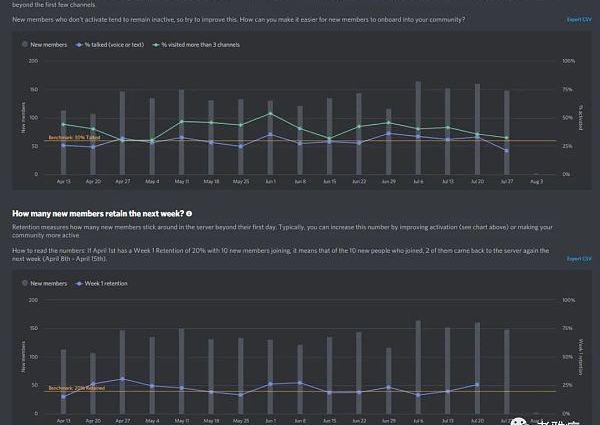This screenshot has height=425, width=600.
Task: Export the activation chart as CSV
Action: point(579,20)
